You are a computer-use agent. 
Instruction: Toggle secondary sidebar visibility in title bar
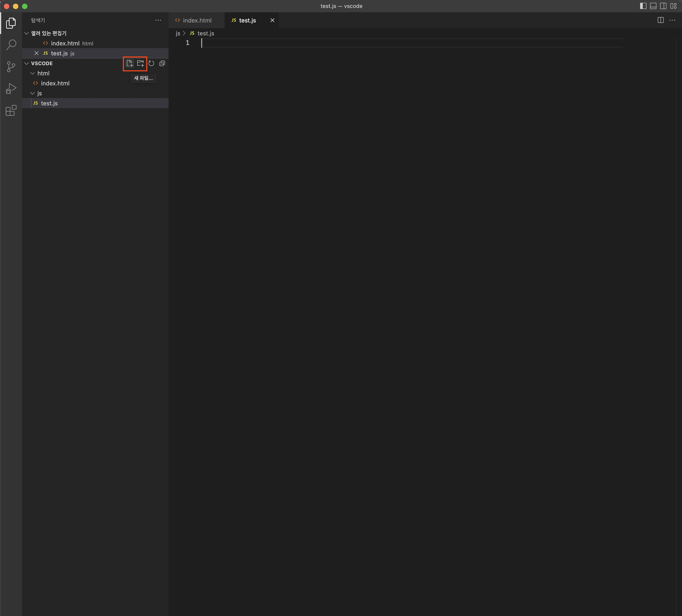pos(663,6)
